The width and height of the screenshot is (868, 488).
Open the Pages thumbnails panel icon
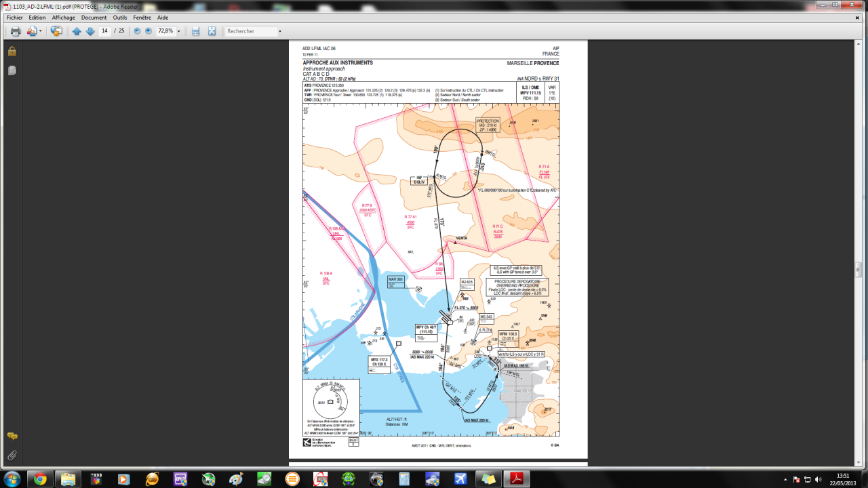click(12, 70)
